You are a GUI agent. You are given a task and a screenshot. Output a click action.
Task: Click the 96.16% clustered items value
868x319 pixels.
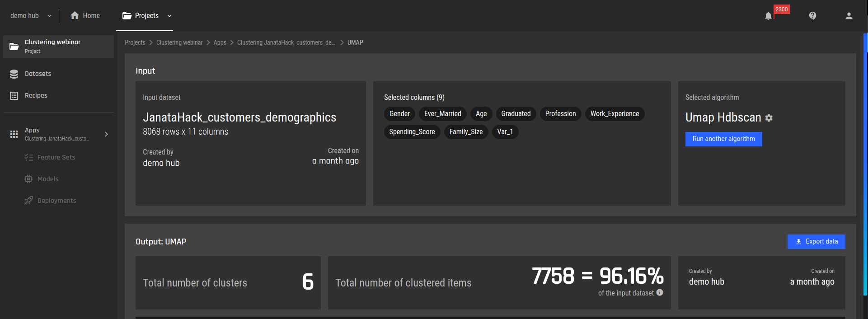[631, 276]
